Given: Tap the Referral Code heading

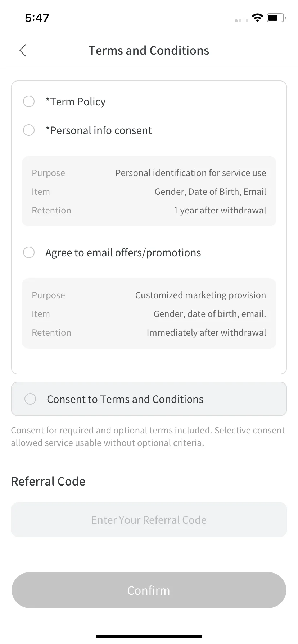Looking at the screenshot, I should (x=48, y=481).
